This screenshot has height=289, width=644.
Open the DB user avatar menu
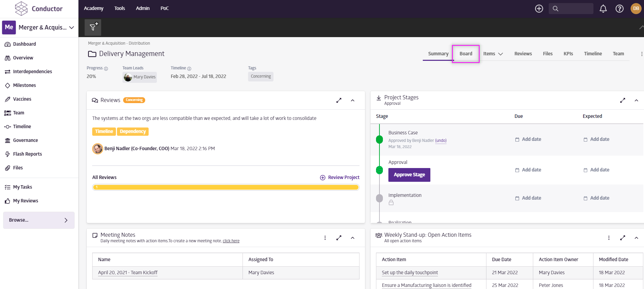click(x=636, y=9)
